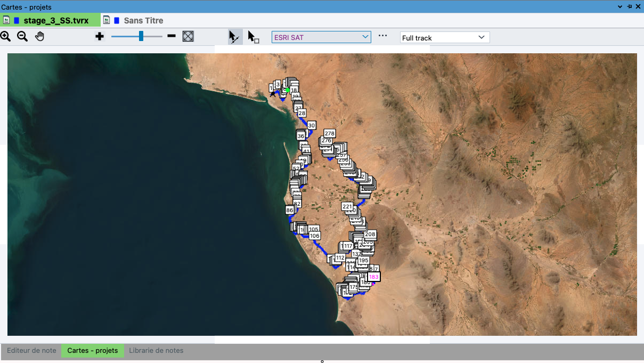Click the zoom in magnifier icon

coord(6,36)
